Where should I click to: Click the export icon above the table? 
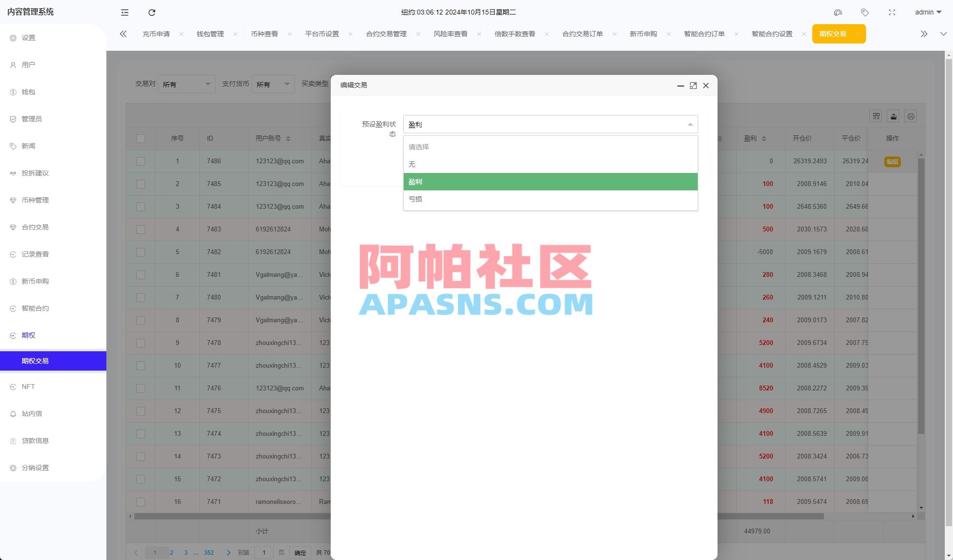pyautogui.click(x=893, y=116)
